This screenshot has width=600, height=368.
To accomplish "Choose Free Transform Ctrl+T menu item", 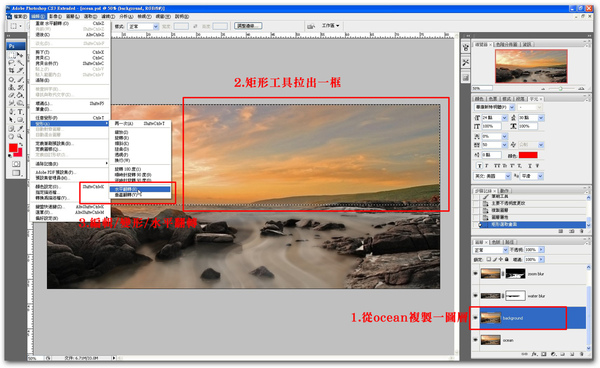I will pyautogui.click(x=70, y=118).
